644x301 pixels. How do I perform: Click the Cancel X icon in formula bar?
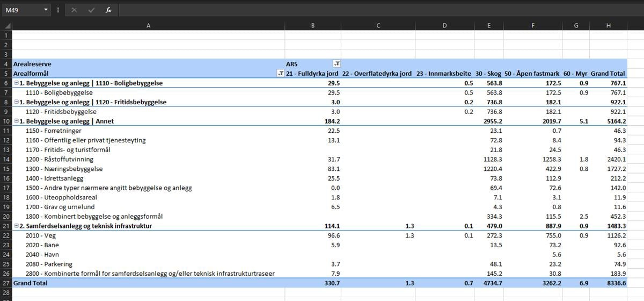pyautogui.click(x=74, y=10)
